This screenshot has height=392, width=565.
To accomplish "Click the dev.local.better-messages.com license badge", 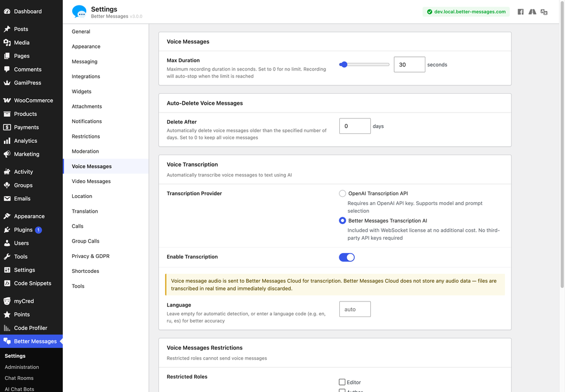I will [466, 12].
